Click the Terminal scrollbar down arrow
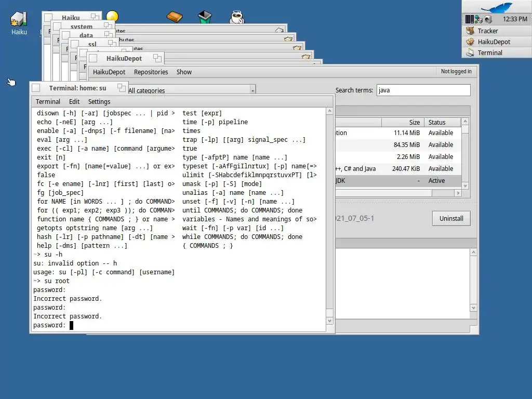 tap(329, 321)
